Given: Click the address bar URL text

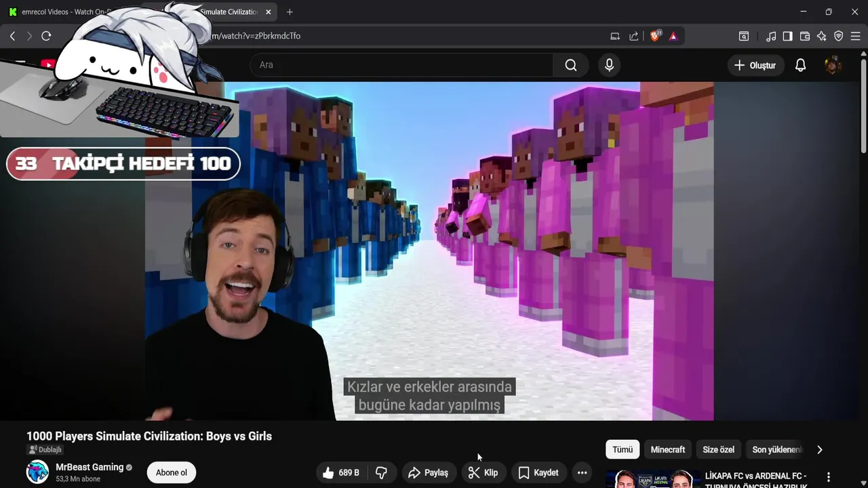Looking at the screenshot, I should [256, 36].
